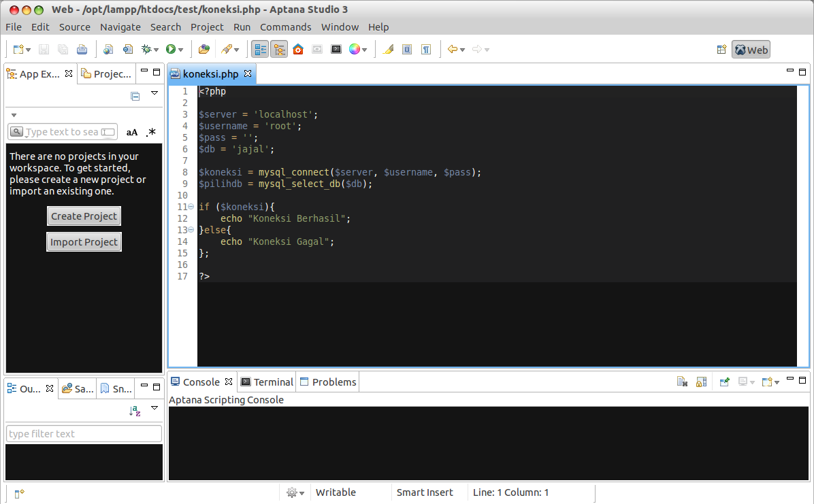Open the Navigate menu

pos(120,27)
